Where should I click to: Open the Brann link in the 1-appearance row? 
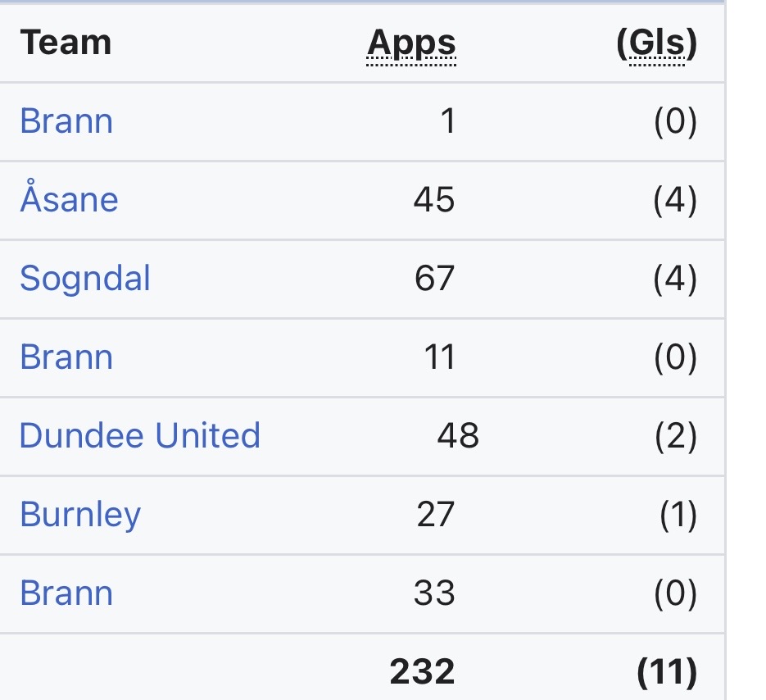tap(66, 121)
